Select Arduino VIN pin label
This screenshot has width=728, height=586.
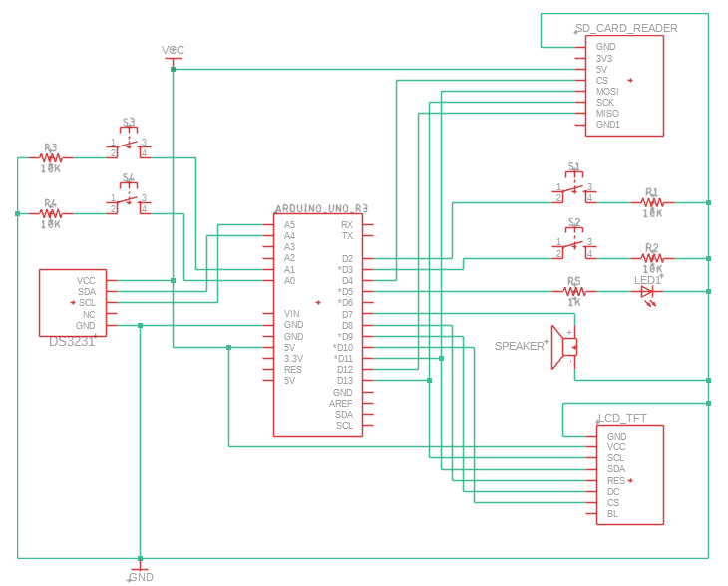coord(291,314)
